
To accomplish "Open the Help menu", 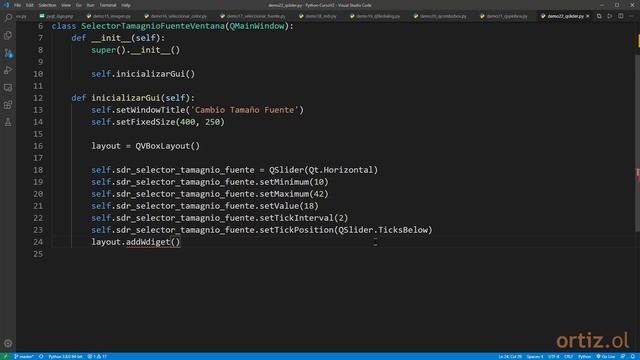I will [126, 5].
